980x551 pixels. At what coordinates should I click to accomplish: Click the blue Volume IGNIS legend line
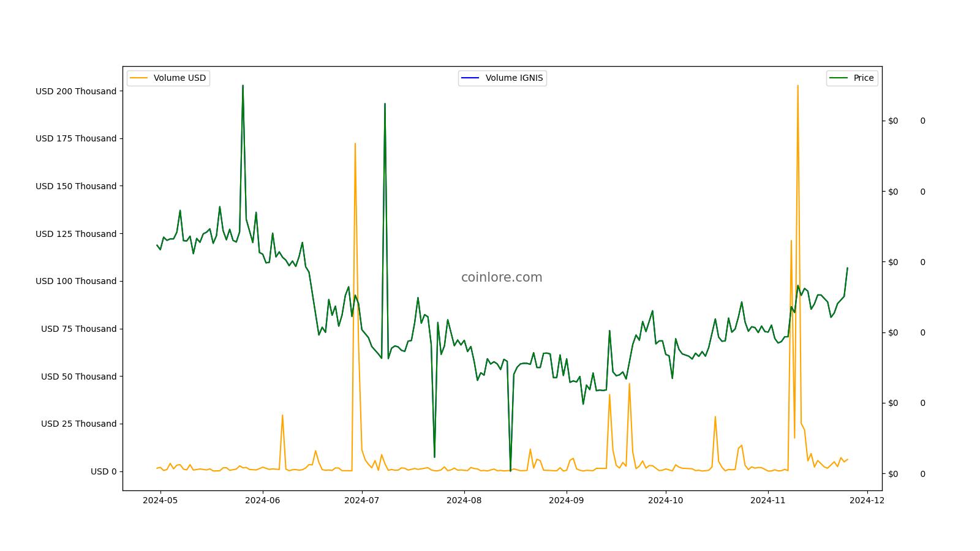pos(471,78)
